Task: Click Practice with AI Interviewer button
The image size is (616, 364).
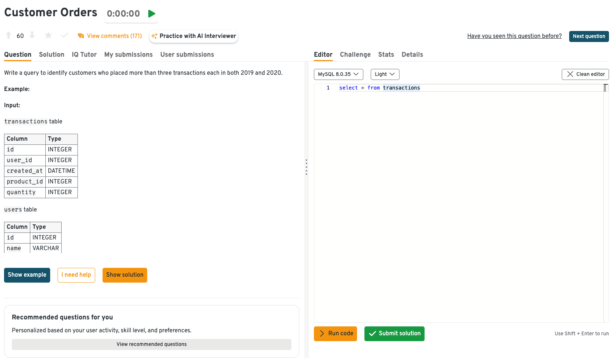Action: 194,36
